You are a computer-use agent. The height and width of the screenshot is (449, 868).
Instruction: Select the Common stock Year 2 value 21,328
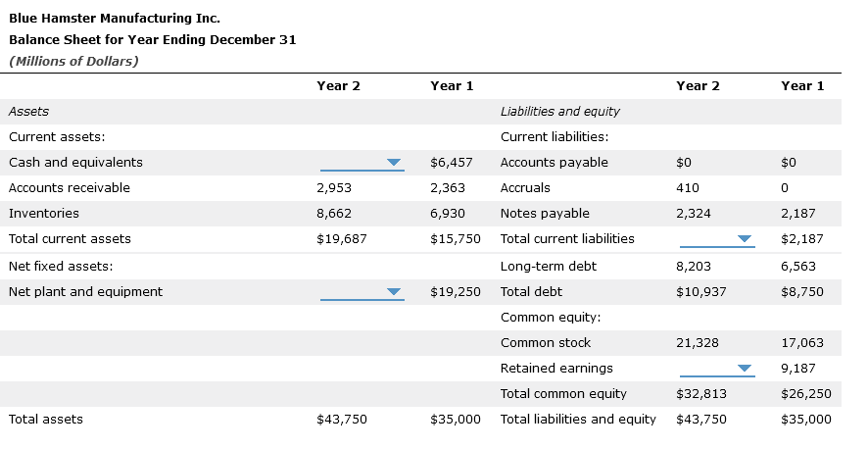(x=697, y=343)
